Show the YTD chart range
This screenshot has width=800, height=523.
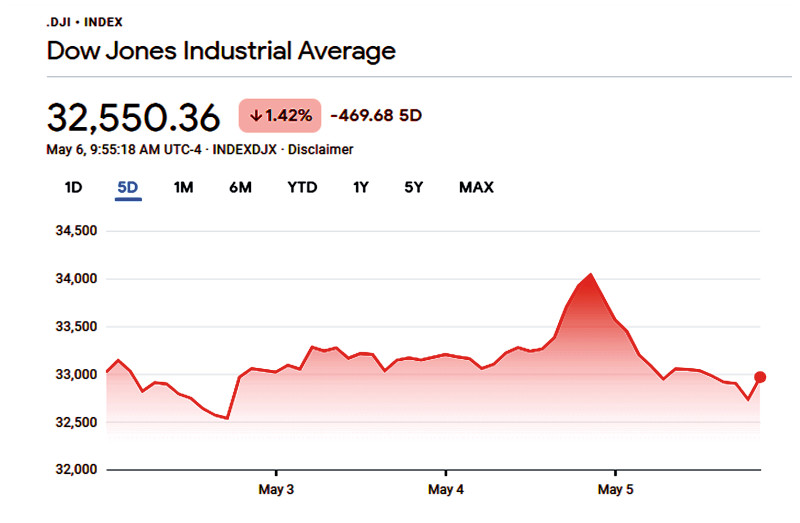pyautogui.click(x=302, y=187)
